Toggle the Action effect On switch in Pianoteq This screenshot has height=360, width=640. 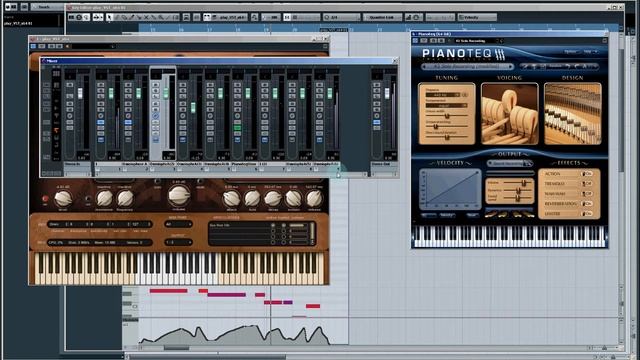tap(586, 174)
